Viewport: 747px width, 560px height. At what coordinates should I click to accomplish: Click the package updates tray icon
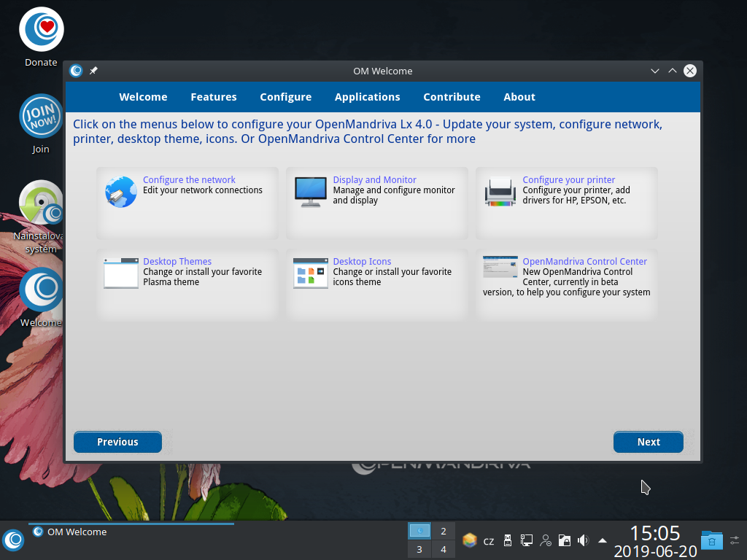pyautogui.click(x=469, y=540)
